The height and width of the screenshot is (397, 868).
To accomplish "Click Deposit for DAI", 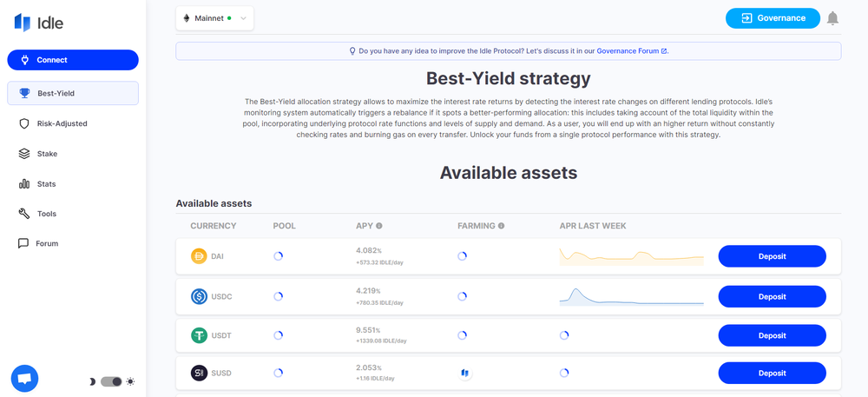I will tap(773, 256).
